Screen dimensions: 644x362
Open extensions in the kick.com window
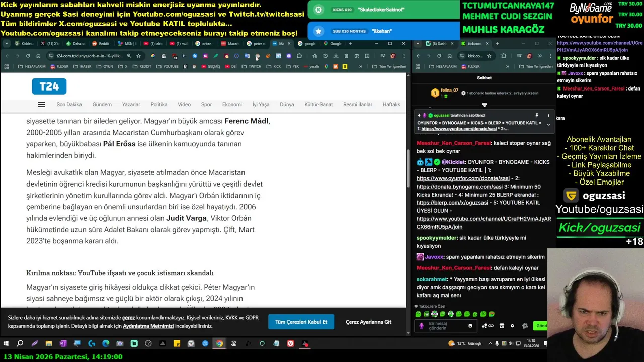(504, 56)
